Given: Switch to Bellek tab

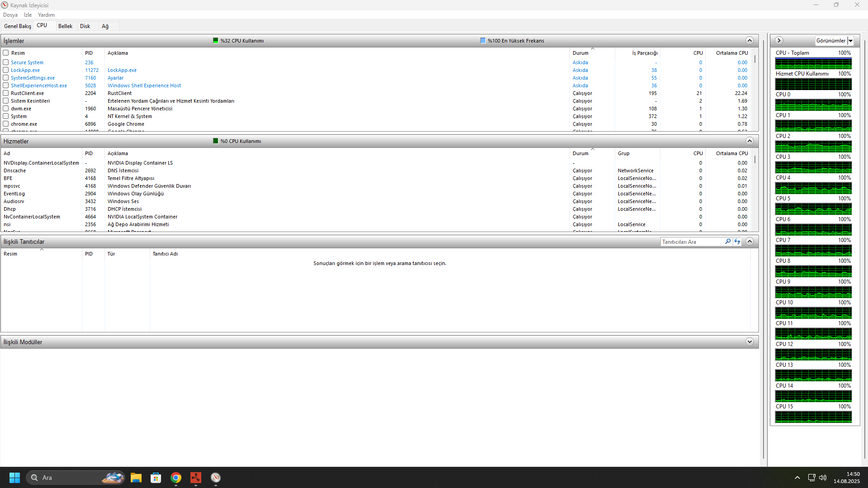Looking at the screenshot, I should 66,26.
